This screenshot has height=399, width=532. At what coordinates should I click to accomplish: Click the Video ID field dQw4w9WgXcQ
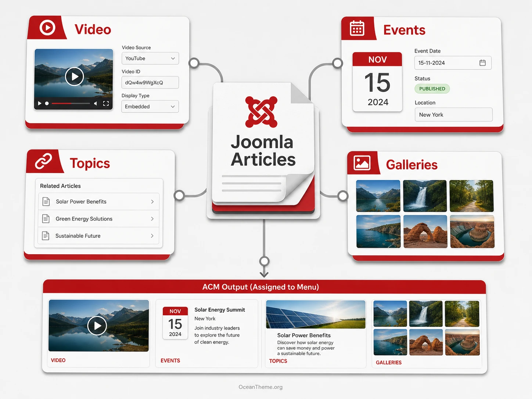pos(150,82)
